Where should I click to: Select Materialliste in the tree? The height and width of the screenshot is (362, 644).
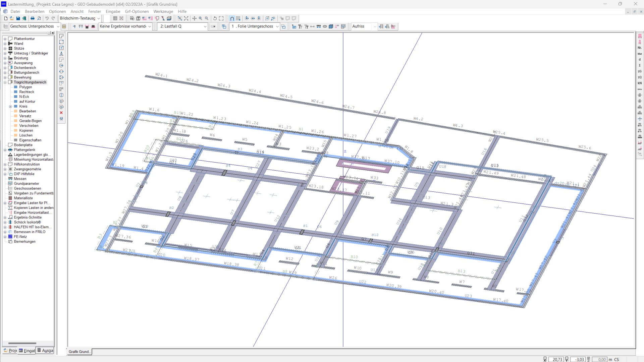click(23, 198)
